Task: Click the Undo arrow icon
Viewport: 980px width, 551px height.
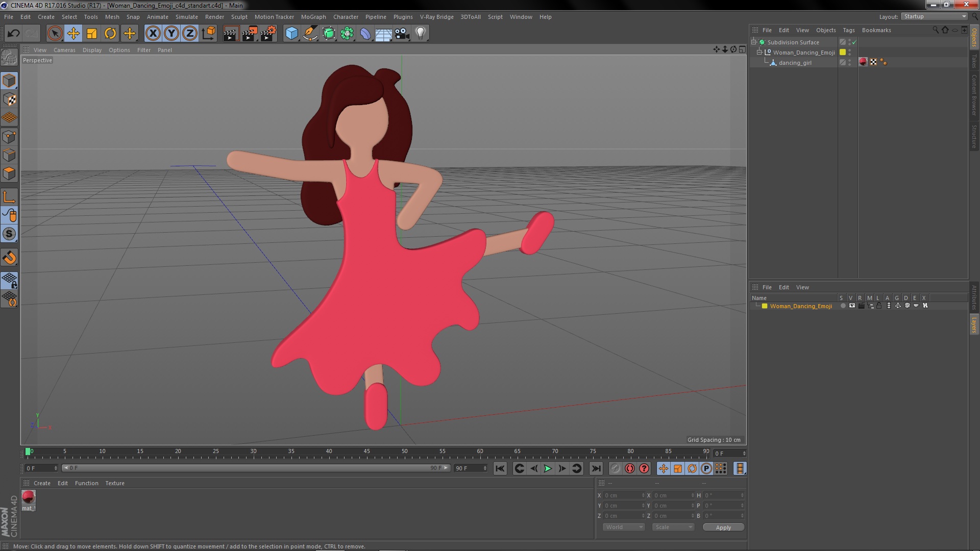Action: (13, 34)
